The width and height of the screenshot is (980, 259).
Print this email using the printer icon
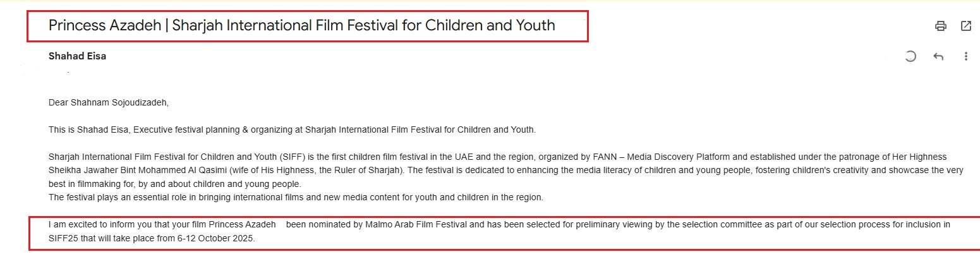click(x=941, y=26)
